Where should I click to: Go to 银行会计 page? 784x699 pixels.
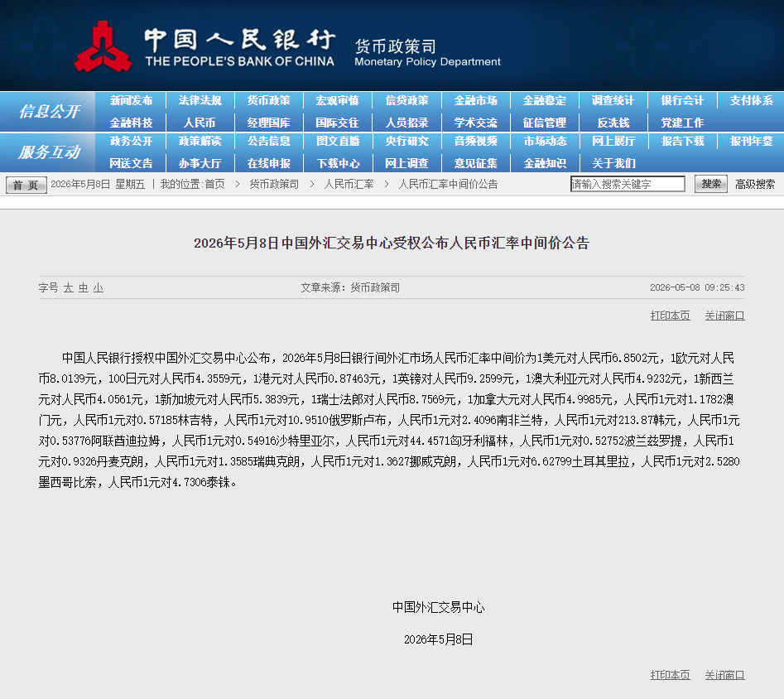(x=682, y=100)
